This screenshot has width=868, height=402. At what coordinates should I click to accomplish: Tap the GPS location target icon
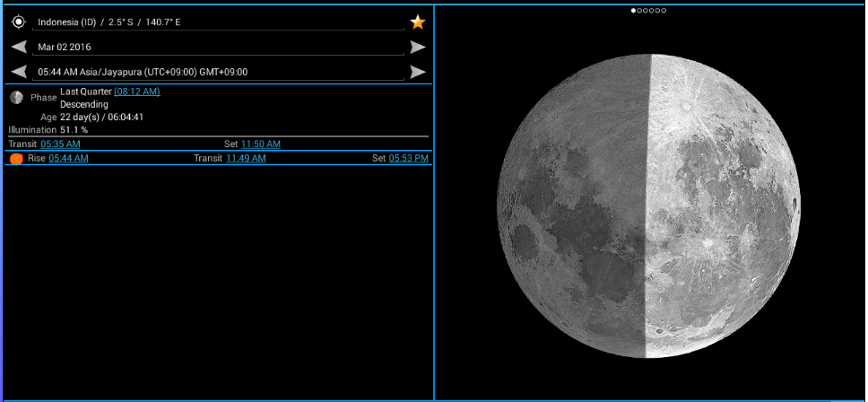coord(19,22)
